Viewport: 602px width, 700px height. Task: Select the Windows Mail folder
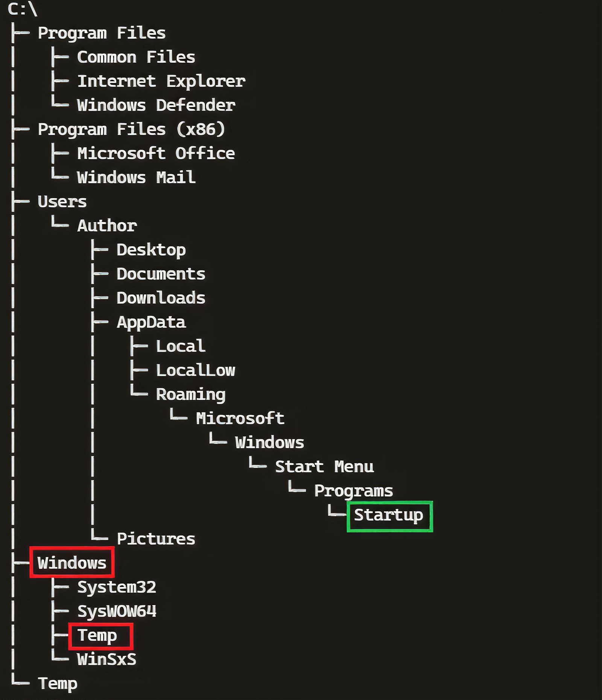(136, 178)
